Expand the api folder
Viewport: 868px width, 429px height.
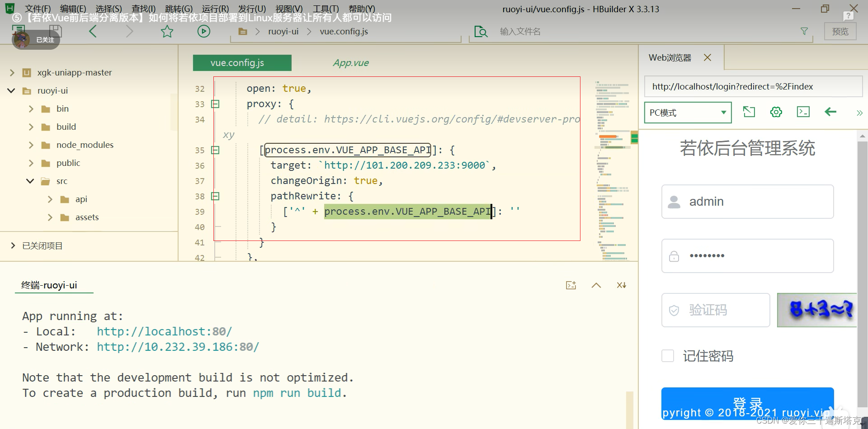click(x=50, y=199)
